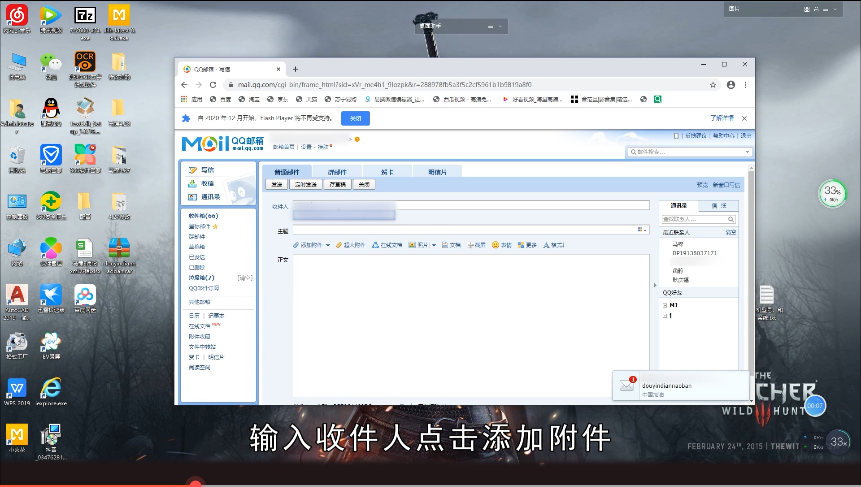Image resolution: width=861 pixels, height=487 pixels.
Task: Open the Spam folder in sidebar
Action: click(202, 278)
